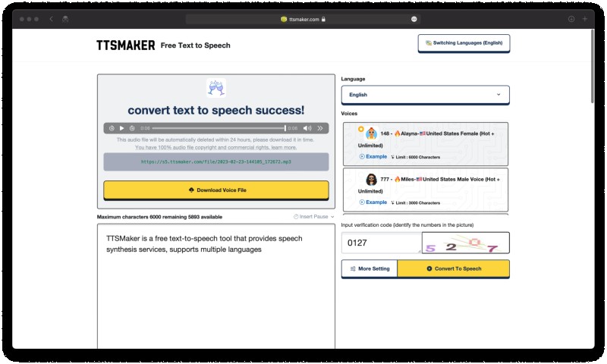Viewport: 607px width, 364px height.
Task: Play the generated speech audio
Action: (121, 128)
